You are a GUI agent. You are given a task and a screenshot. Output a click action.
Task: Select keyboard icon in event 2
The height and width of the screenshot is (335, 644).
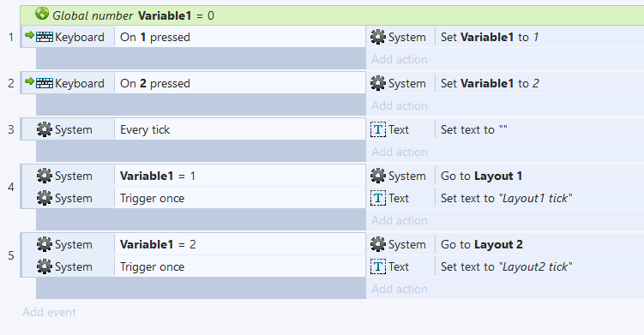pos(45,83)
